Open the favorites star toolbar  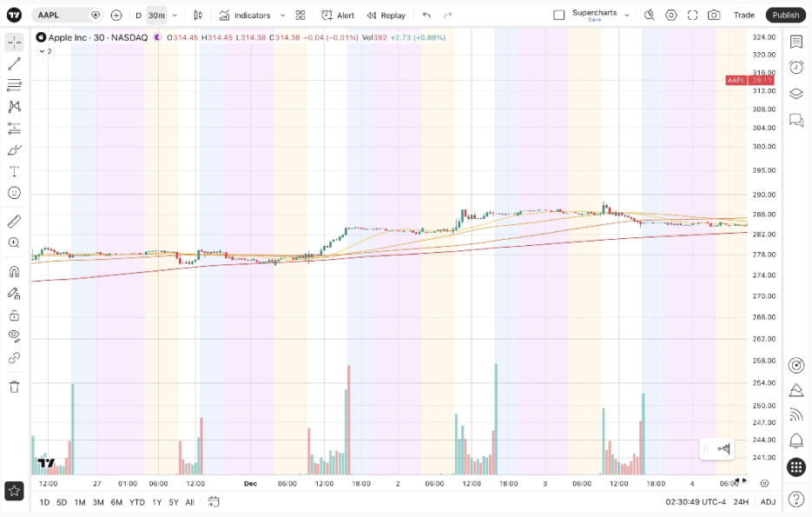(14, 491)
